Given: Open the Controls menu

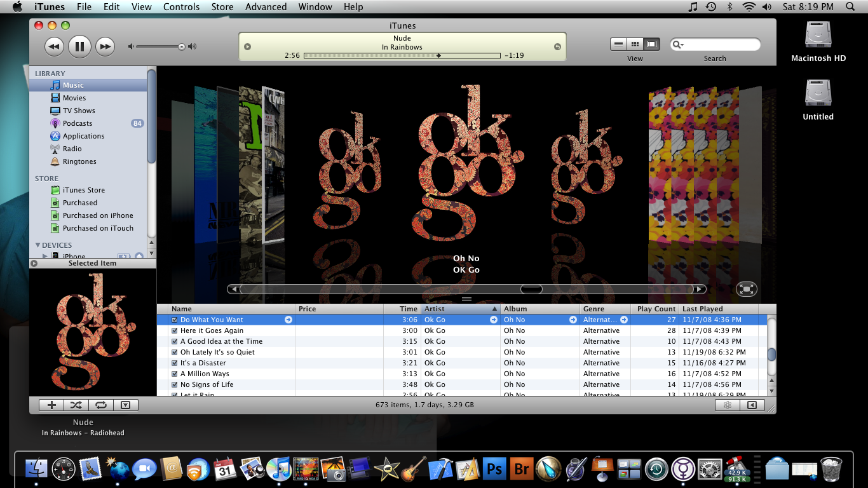Looking at the screenshot, I should (x=182, y=7).
